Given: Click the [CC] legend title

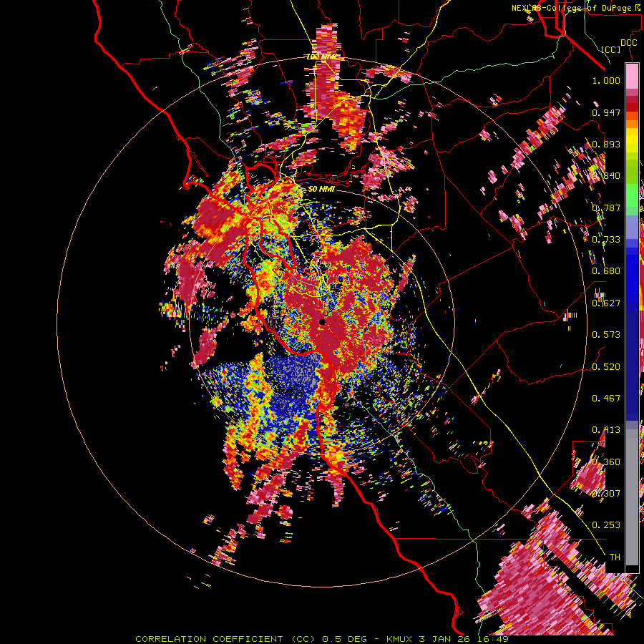Looking at the screenshot, I should tap(611, 49).
